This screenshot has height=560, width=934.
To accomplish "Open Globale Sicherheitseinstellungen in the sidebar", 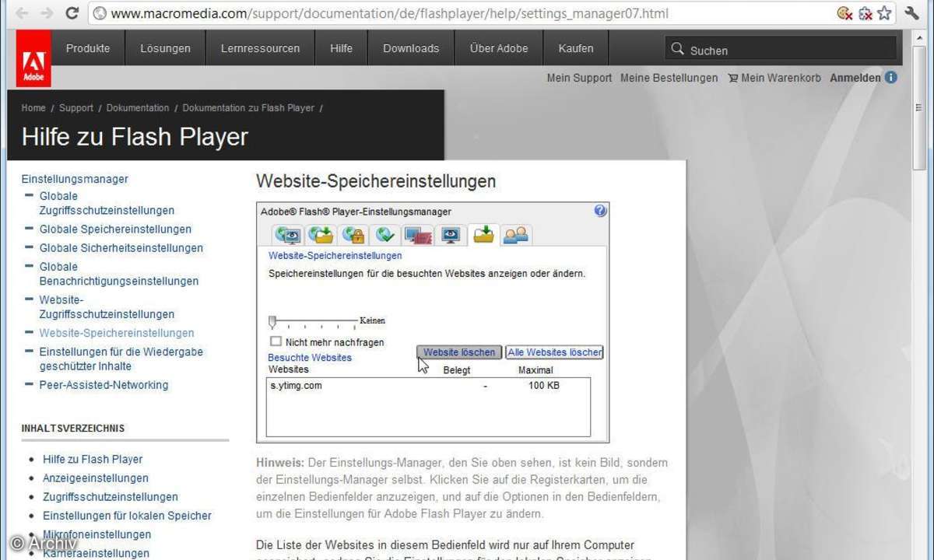I will coord(121,248).
